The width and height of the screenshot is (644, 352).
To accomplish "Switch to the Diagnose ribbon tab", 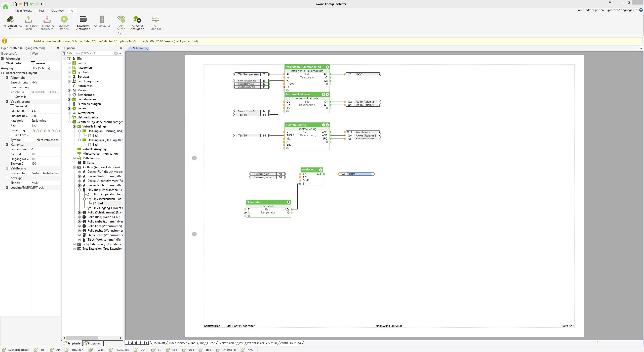I will point(57,11).
